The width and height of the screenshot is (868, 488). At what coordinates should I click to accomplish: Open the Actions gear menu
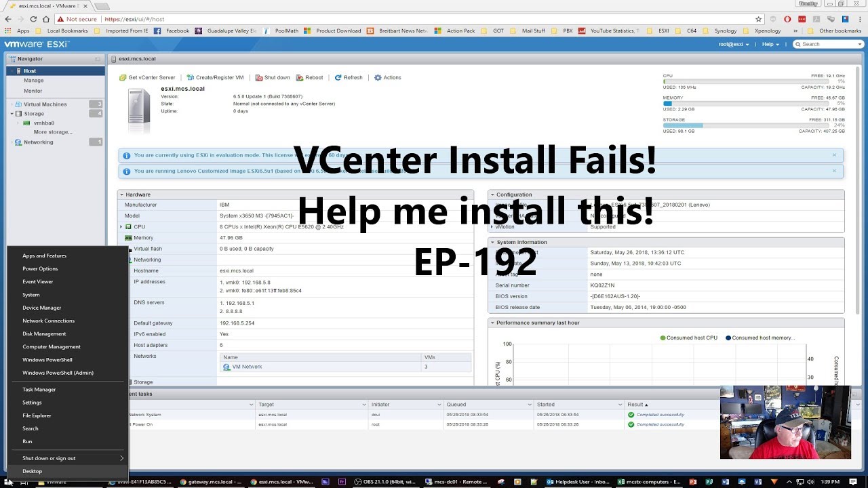pyautogui.click(x=388, y=78)
